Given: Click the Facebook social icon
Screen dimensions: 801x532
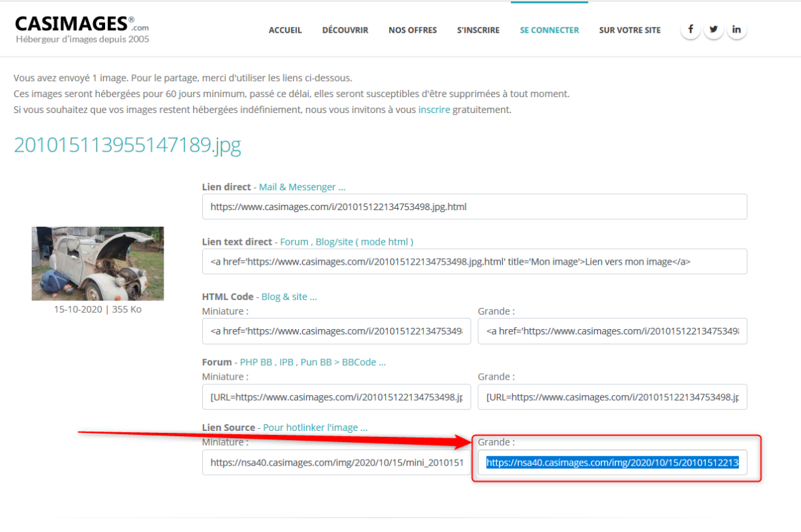Looking at the screenshot, I should [x=690, y=30].
